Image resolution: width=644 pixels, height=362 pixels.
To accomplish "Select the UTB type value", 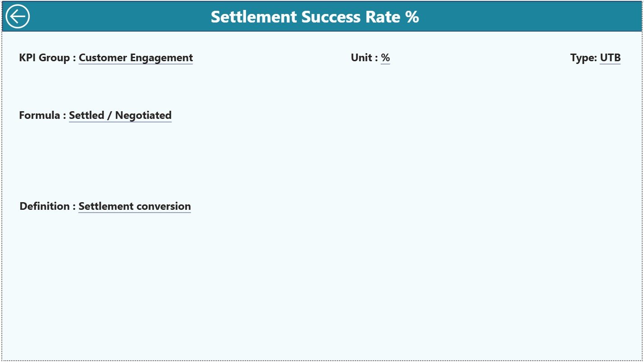I will [x=610, y=58].
